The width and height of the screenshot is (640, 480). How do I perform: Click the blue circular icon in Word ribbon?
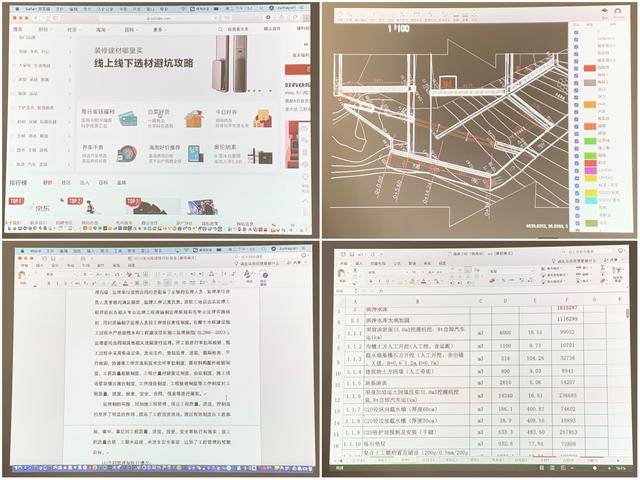[x=263, y=275]
